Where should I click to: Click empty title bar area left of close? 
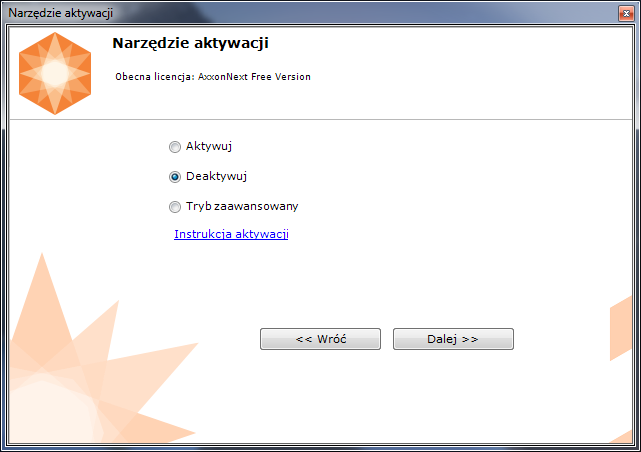(400, 12)
